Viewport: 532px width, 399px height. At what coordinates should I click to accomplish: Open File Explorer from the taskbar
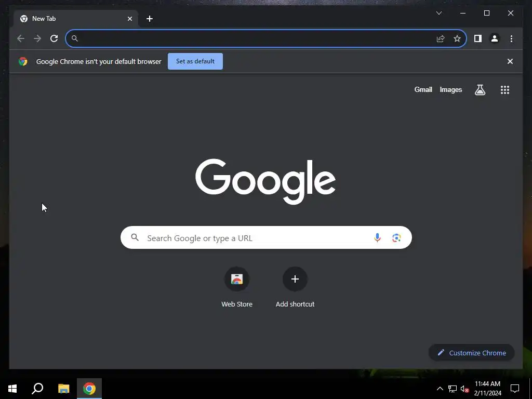pyautogui.click(x=63, y=389)
